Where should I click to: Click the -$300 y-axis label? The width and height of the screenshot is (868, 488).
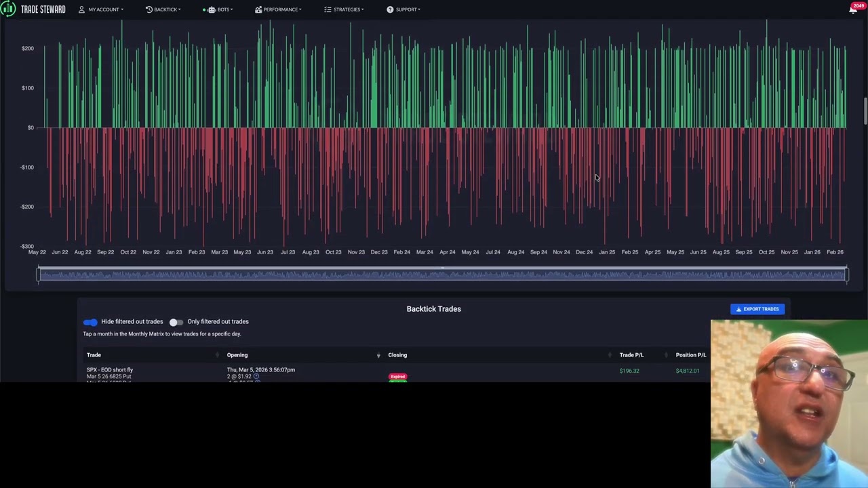[26, 247]
